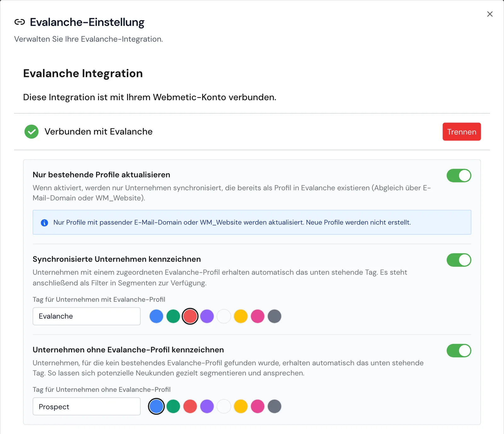The image size is (504, 434).
Task: Choose white swatch for the Evalanche tag
Action: click(x=224, y=316)
